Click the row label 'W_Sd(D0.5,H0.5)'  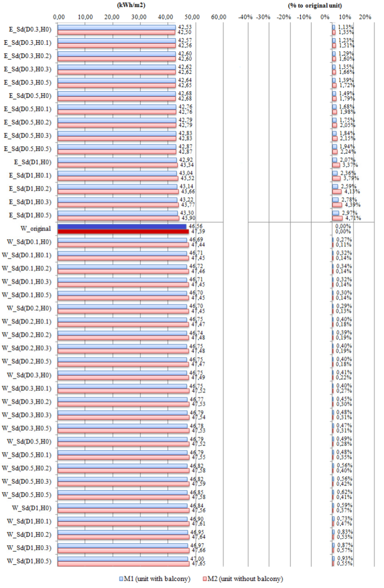(x=27, y=495)
